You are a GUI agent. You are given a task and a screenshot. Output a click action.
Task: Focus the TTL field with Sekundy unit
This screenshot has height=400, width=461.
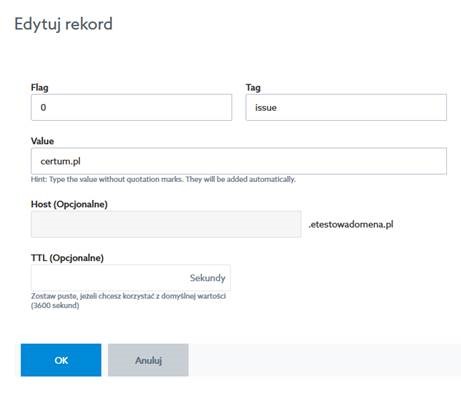pos(131,278)
